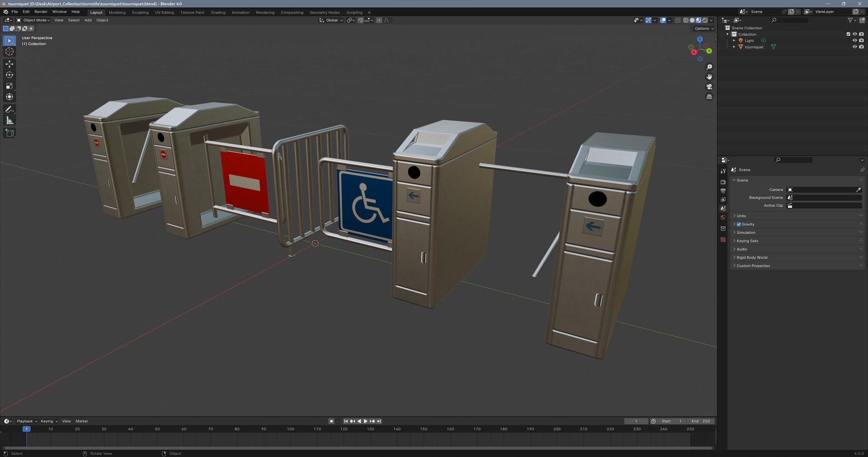
Task: Click the play animation button
Action: coord(366,421)
